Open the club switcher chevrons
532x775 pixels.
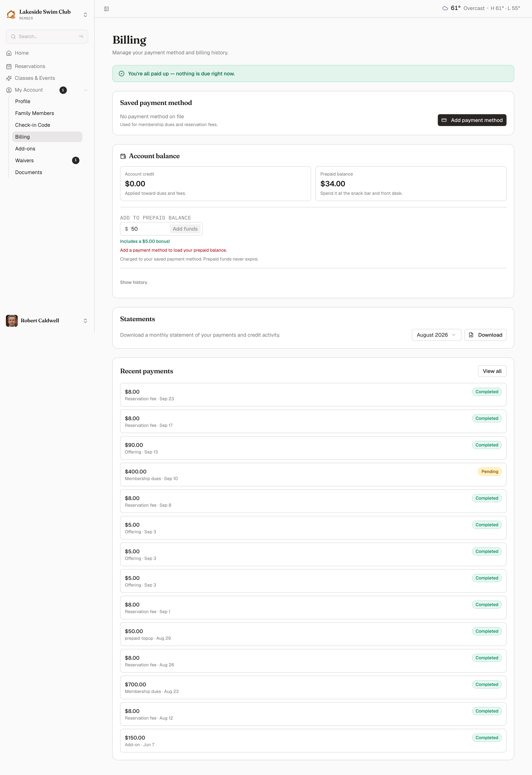tap(85, 15)
